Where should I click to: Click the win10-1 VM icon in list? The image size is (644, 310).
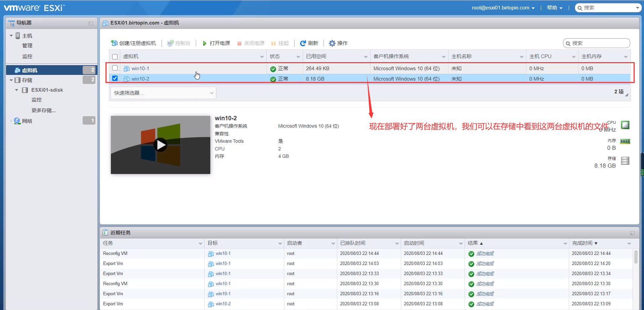(x=127, y=69)
